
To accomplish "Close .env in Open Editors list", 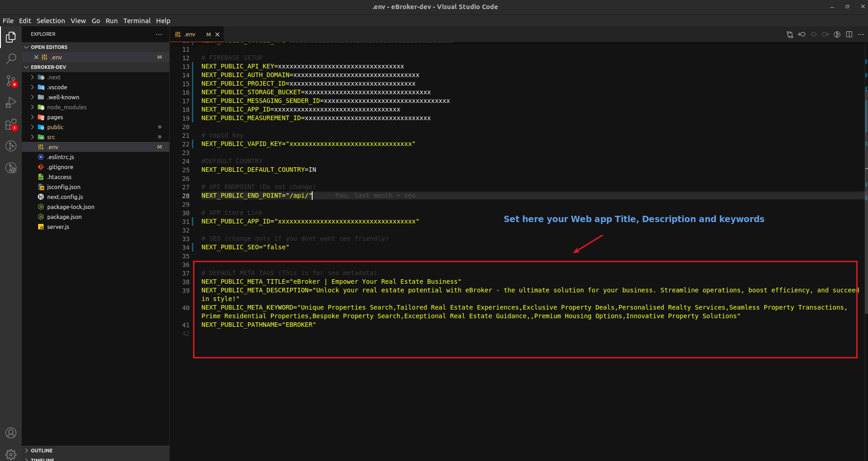I will [36, 57].
